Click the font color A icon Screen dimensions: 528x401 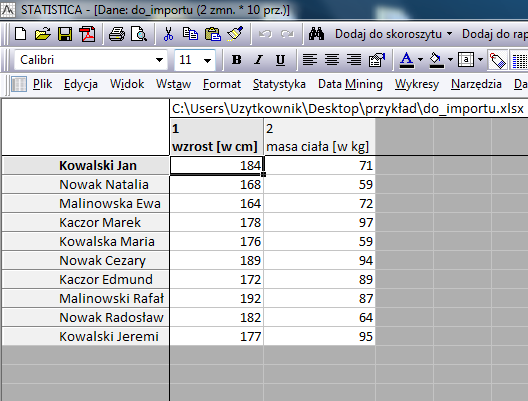tap(406, 60)
